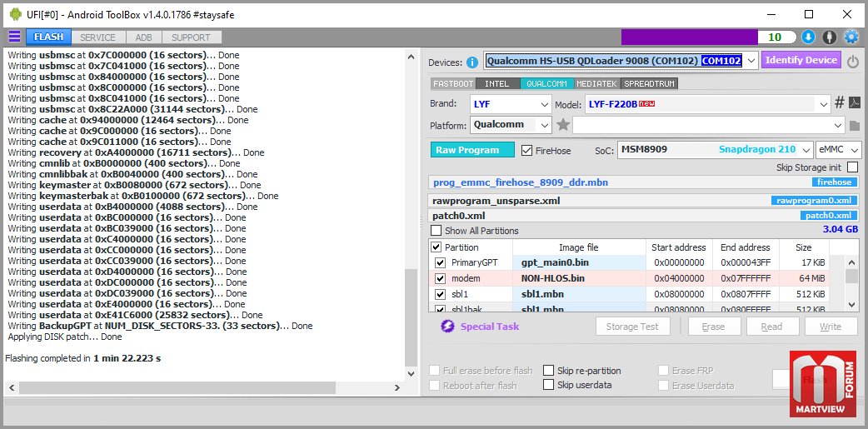Click the black microphone-like icon in header

point(829,37)
